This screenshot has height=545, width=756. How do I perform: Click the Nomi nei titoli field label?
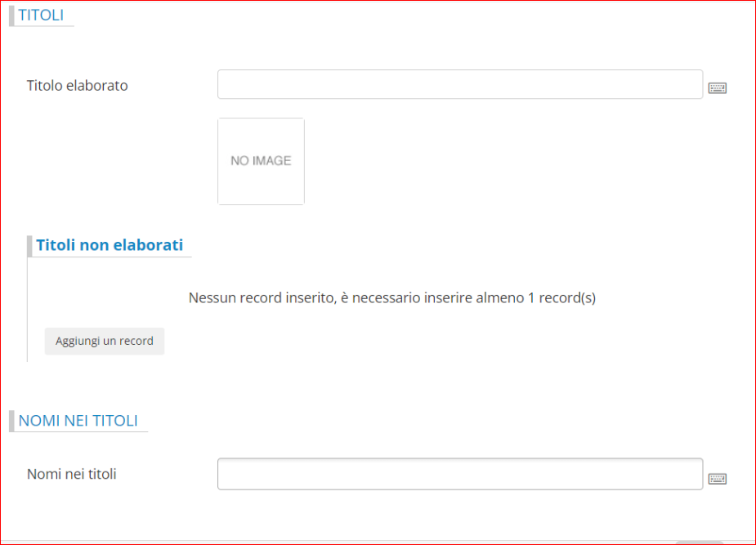72,474
